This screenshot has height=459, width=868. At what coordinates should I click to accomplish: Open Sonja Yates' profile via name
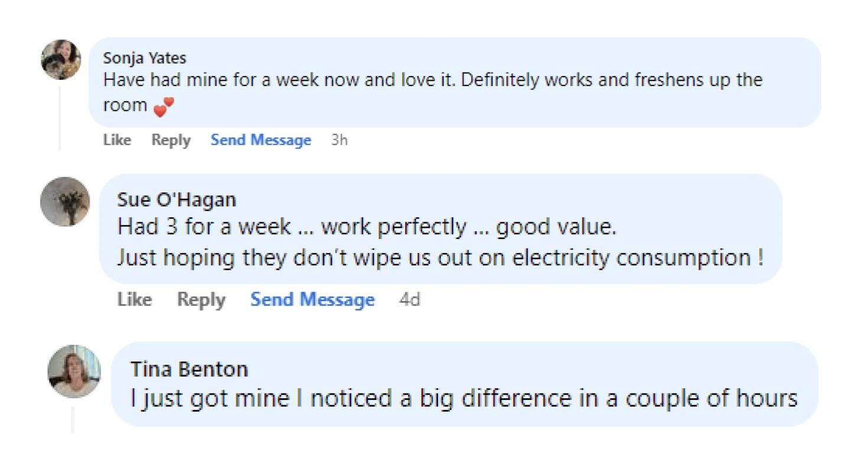tap(145, 58)
